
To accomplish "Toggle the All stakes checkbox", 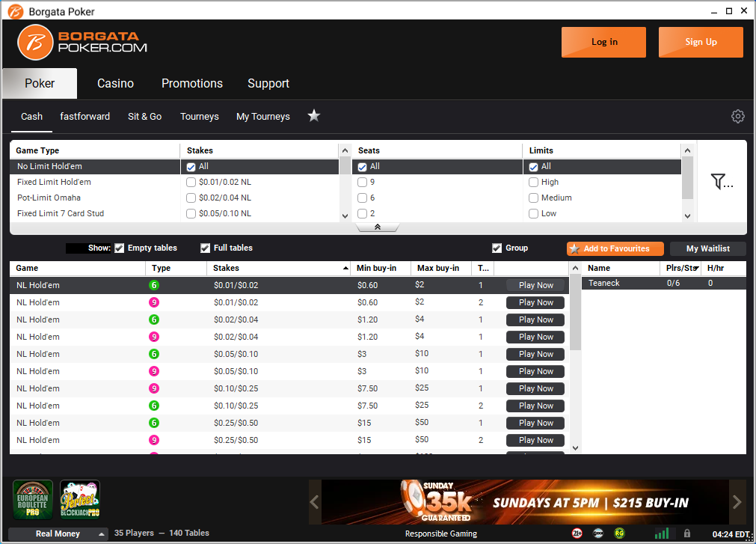I will pos(191,167).
